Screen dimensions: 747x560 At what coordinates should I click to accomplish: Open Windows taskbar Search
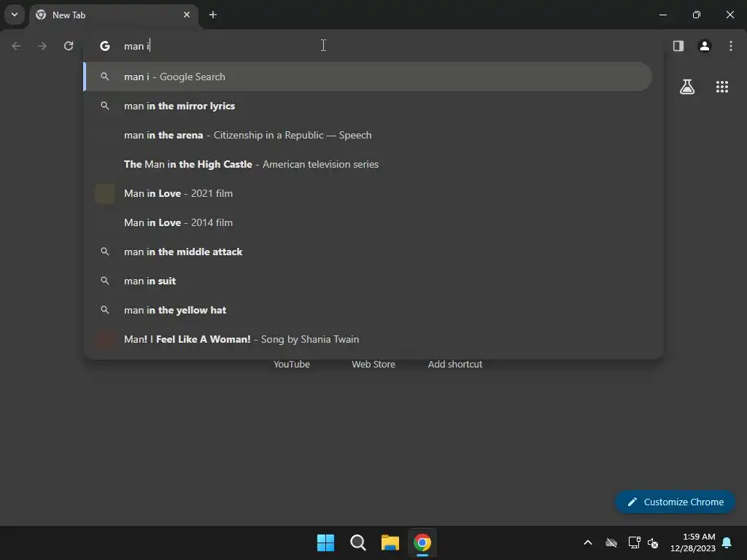[x=357, y=542]
